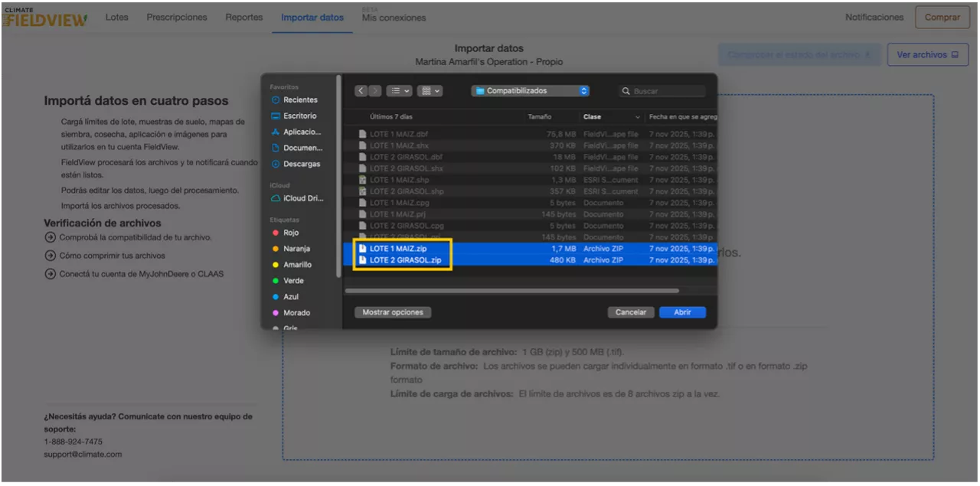
Task: Open the Compatibilizados folder path popup
Action: [531, 91]
